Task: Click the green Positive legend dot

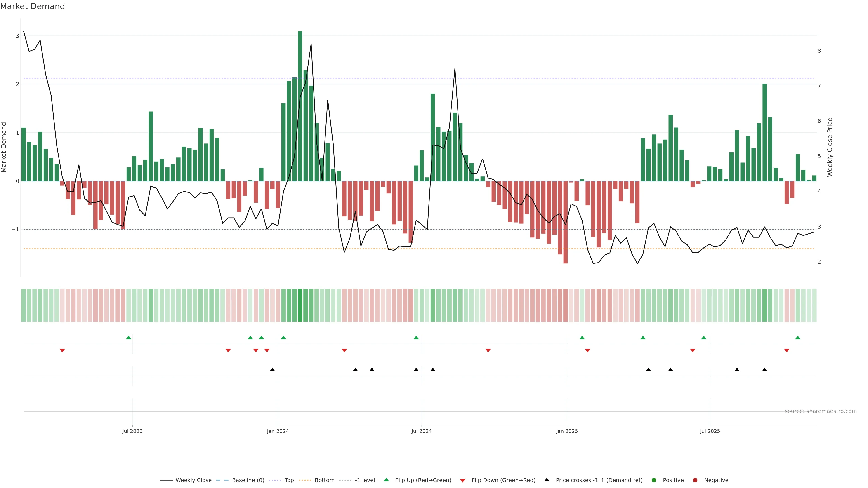Action: coord(654,480)
